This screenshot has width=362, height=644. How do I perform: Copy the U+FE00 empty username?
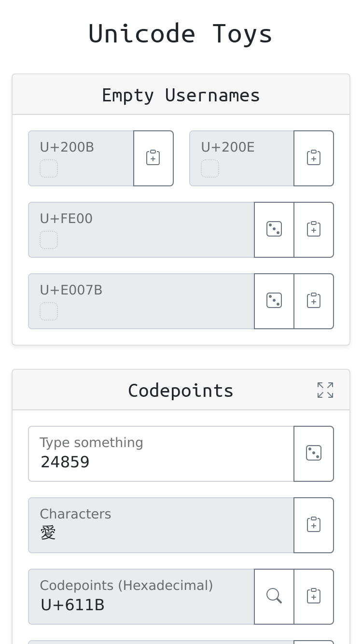314,230
